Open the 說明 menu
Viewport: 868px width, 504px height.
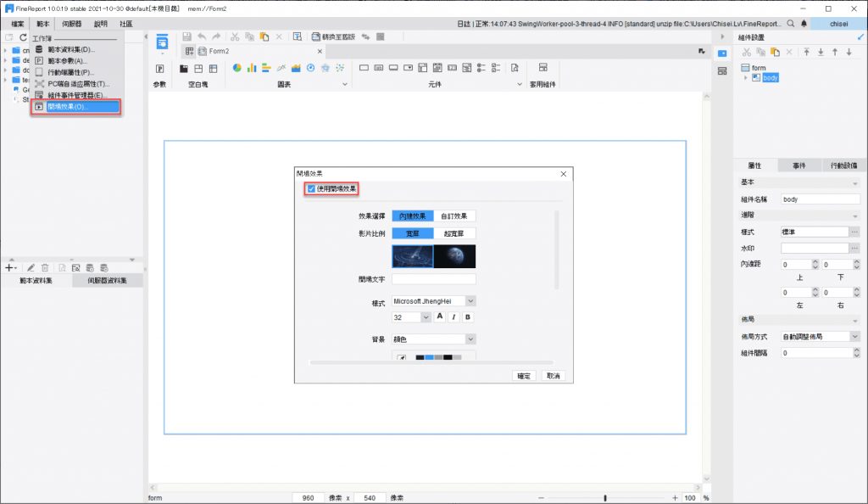101,24
